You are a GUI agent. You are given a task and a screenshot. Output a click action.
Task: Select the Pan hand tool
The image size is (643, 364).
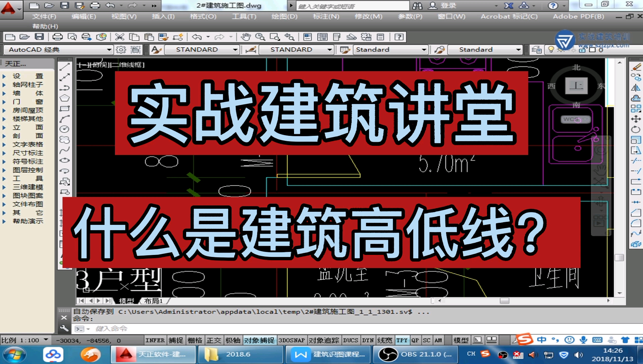click(x=245, y=37)
